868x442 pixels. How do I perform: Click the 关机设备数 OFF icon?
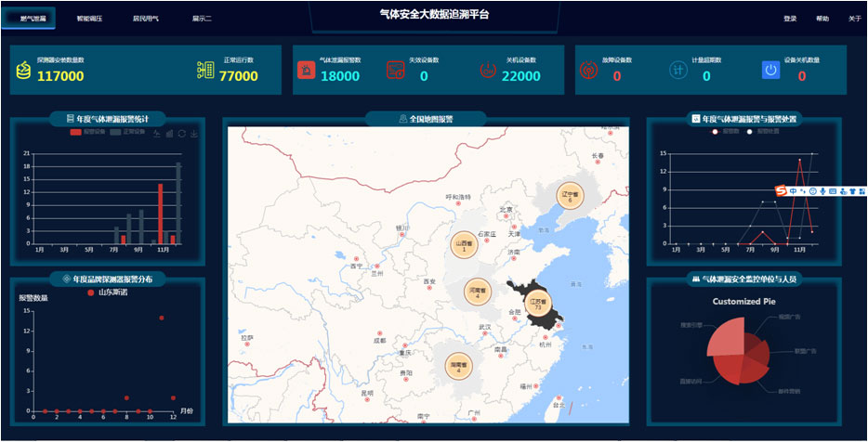tap(488, 71)
